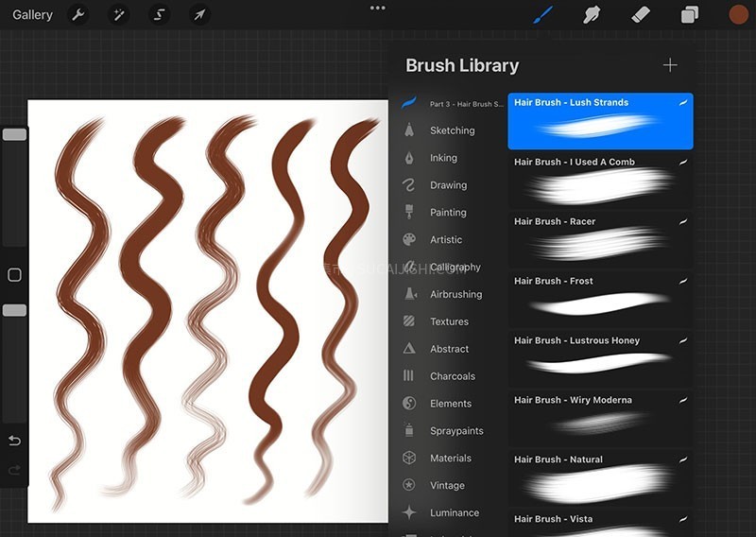
Task: Open the Sketching brush set
Action: 454,130
